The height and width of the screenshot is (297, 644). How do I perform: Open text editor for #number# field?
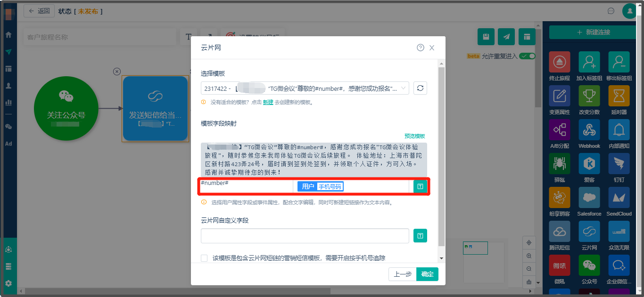click(420, 186)
